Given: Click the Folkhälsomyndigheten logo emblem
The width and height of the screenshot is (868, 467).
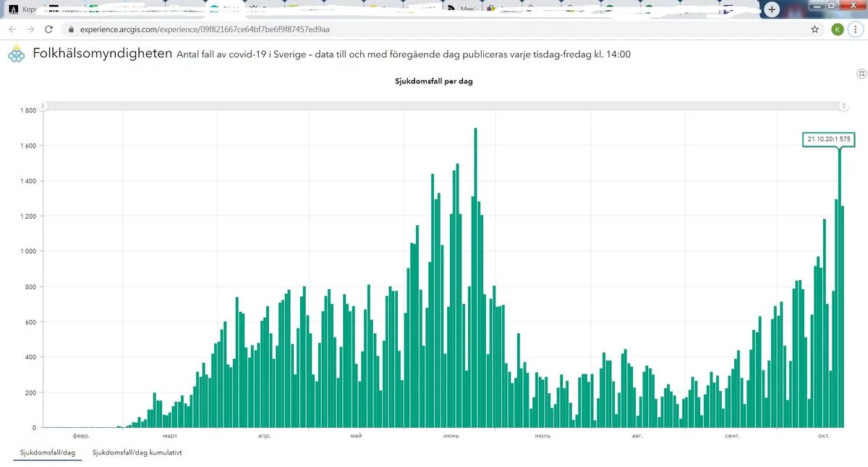Looking at the screenshot, I should click(x=16, y=55).
